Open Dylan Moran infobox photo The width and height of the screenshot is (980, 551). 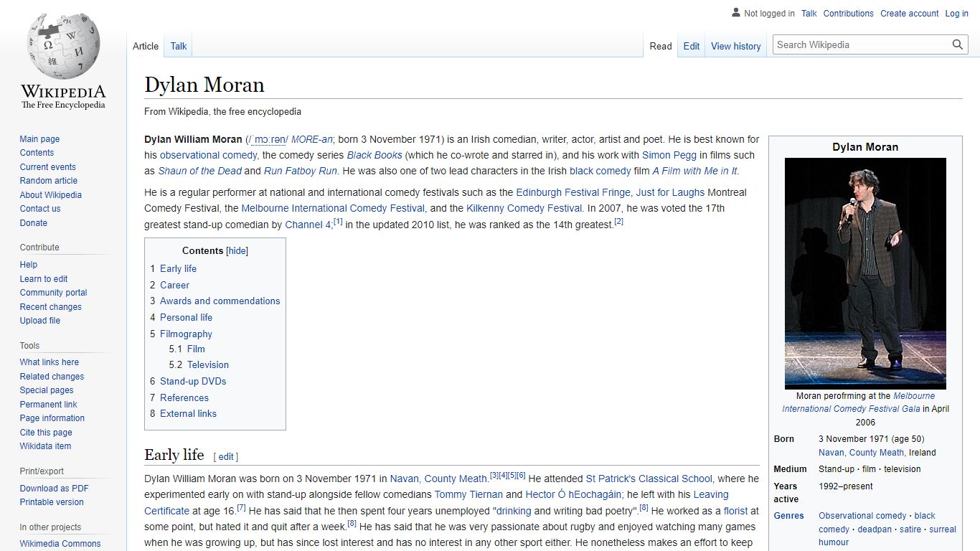pyautogui.click(x=865, y=273)
